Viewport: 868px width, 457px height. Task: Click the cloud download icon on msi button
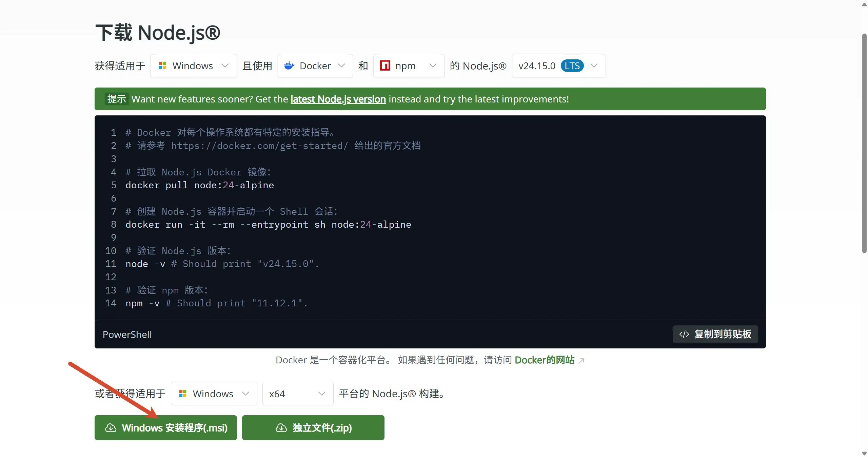(x=111, y=428)
